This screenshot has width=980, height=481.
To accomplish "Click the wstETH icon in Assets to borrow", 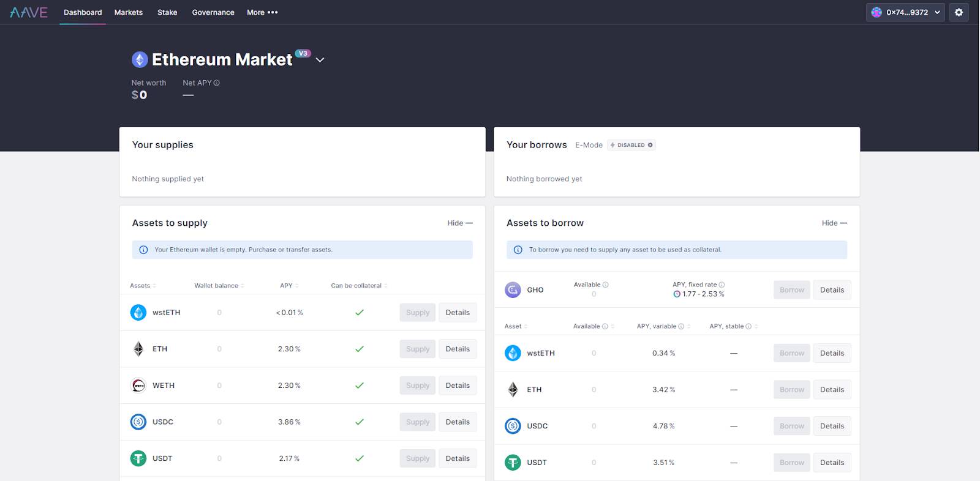I will coord(513,353).
